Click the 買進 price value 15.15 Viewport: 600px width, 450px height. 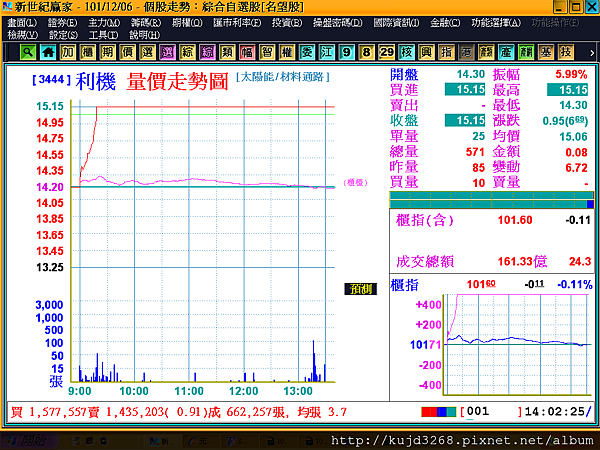465,90
